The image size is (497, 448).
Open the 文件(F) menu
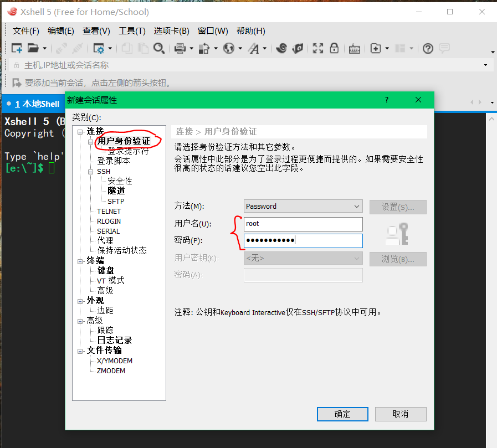tap(25, 31)
